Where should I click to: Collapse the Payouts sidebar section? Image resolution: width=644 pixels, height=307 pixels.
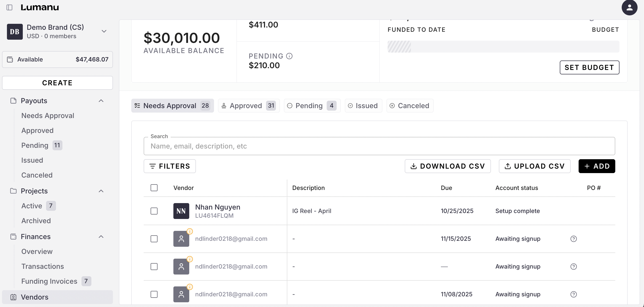pyautogui.click(x=101, y=101)
